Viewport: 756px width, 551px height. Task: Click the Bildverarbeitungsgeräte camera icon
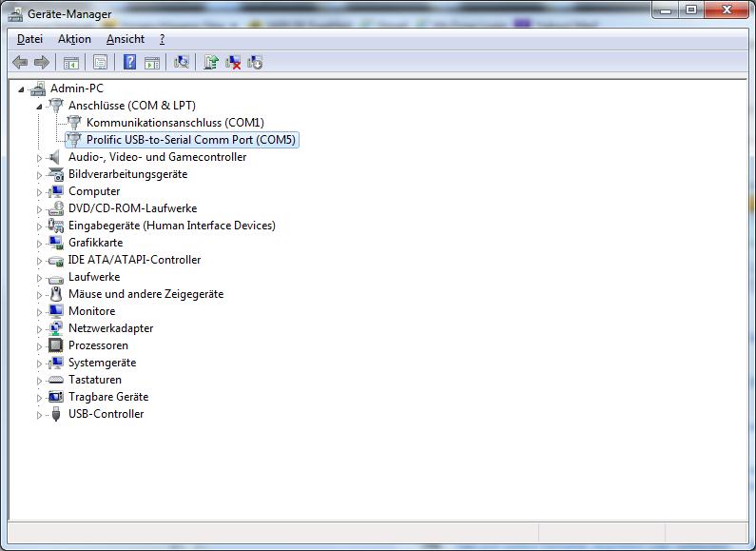56,174
